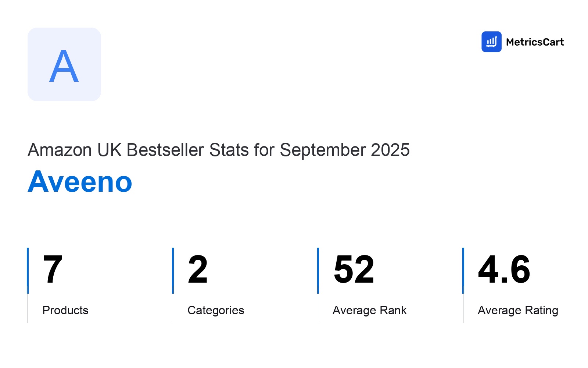Click the blue accent bar beside Average Rating
Screen dimensions: 588x368
(x=463, y=270)
